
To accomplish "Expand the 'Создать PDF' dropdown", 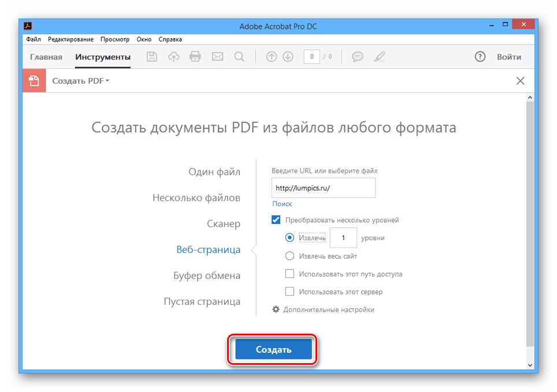I will pos(81,81).
